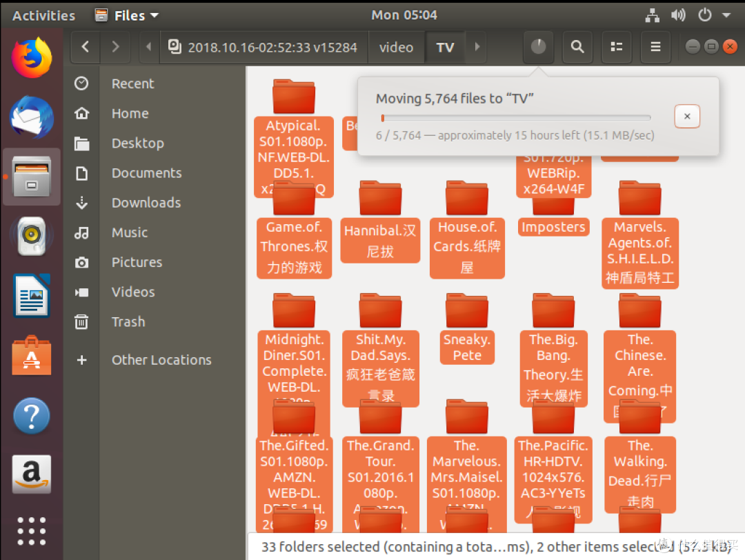Launch Rhythmbox music player
745x560 pixels.
pyautogui.click(x=31, y=236)
